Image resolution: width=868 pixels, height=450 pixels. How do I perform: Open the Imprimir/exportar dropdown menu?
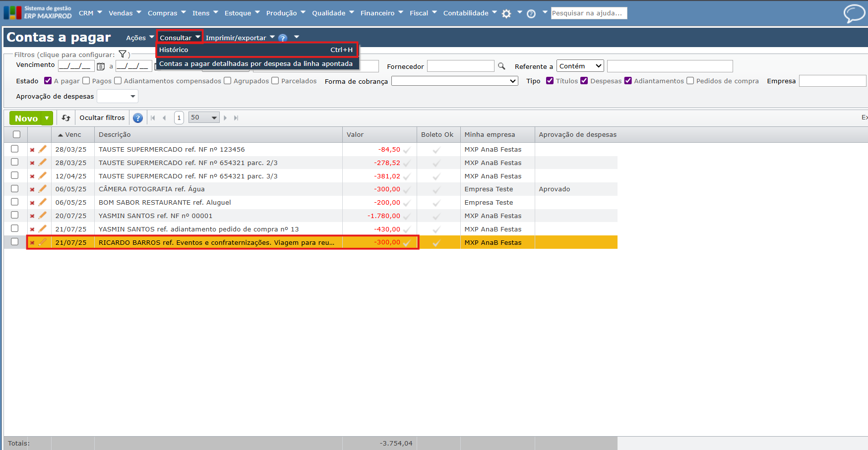[x=240, y=38]
